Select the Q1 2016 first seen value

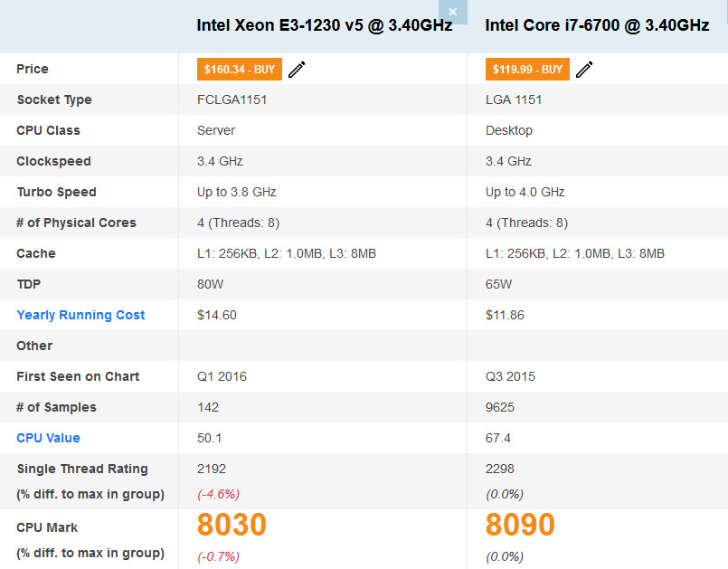[x=222, y=376]
